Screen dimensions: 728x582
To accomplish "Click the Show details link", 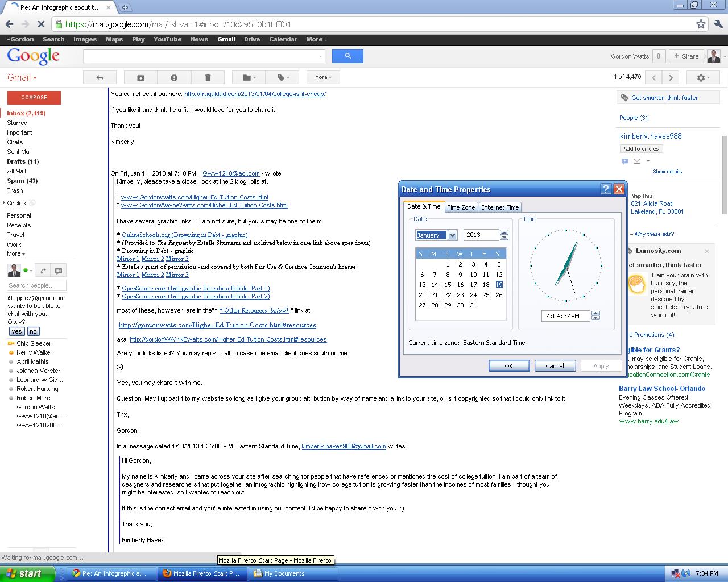I will pos(667,171).
